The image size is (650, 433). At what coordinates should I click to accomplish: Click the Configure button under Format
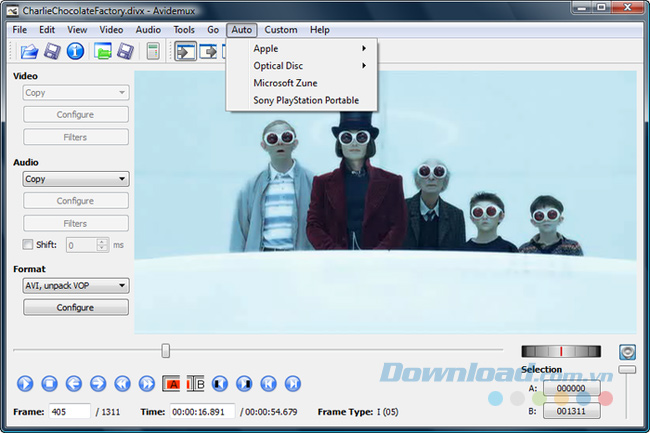click(x=76, y=307)
